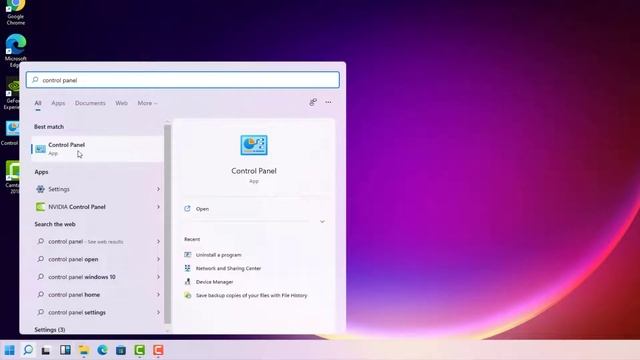
Task: Click the large Control Panel icon in preview pane
Action: tap(253, 145)
